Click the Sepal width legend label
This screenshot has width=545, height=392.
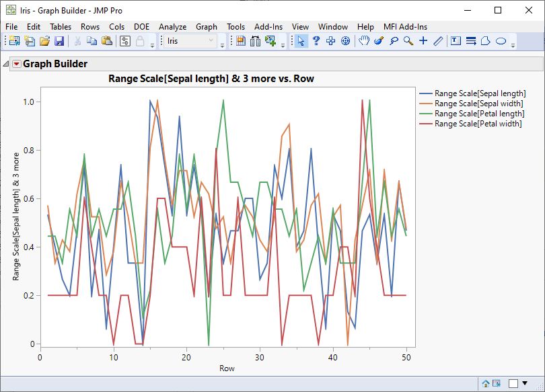click(x=478, y=104)
